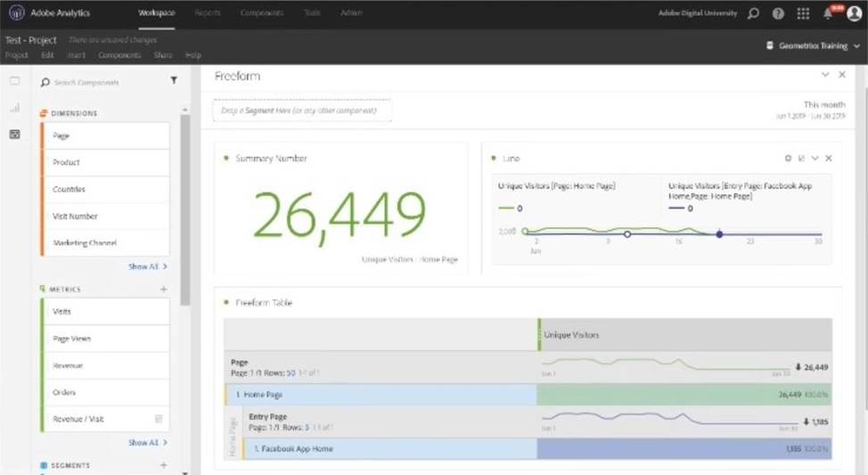Select the Home Page table row
The height and width of the screenshot is (475, 868).
tap(528, 395)
